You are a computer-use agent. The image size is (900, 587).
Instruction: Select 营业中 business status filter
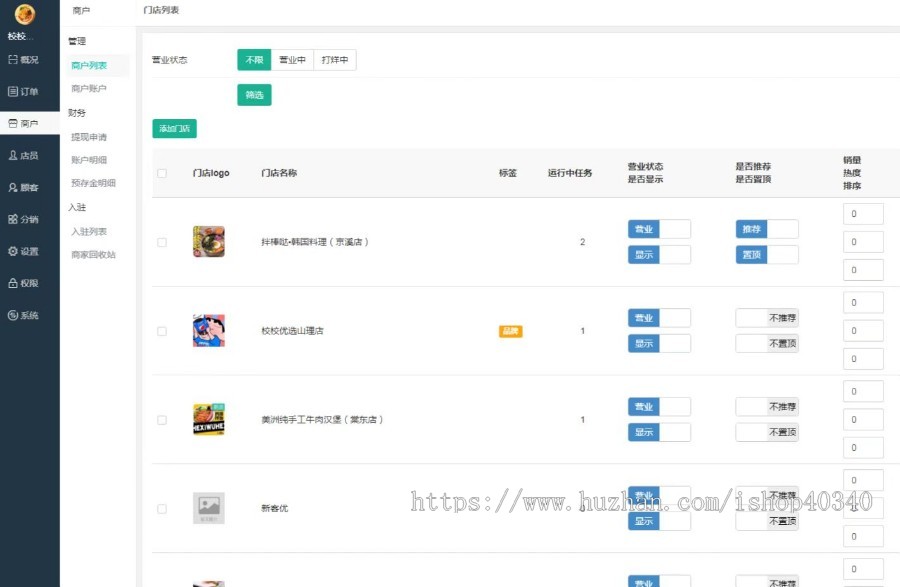click(x=292, y=60)
